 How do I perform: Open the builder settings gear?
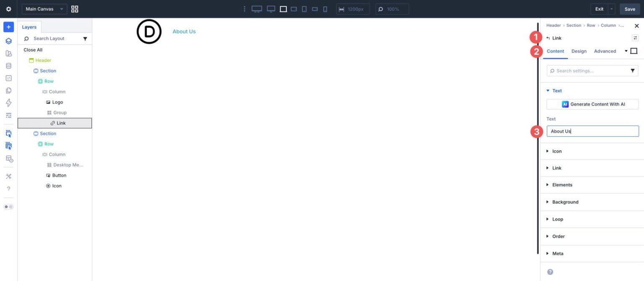(x=8, y=9)
